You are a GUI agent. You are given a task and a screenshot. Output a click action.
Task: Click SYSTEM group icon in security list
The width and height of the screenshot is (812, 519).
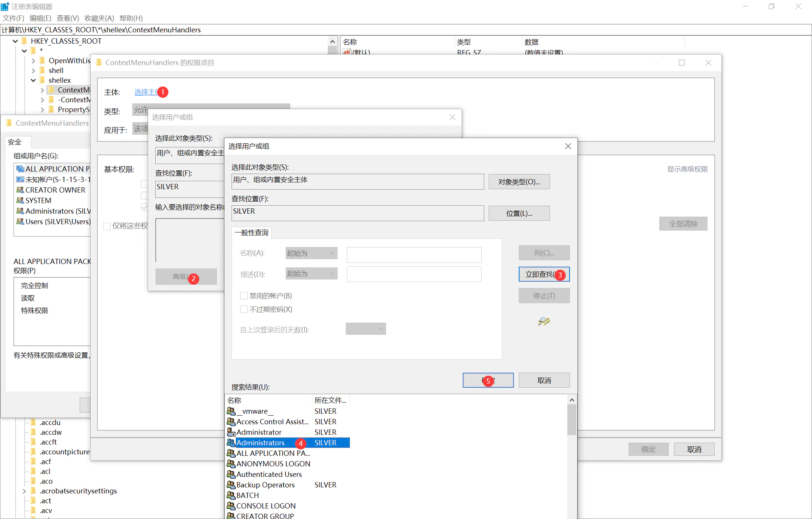point(20,200)
